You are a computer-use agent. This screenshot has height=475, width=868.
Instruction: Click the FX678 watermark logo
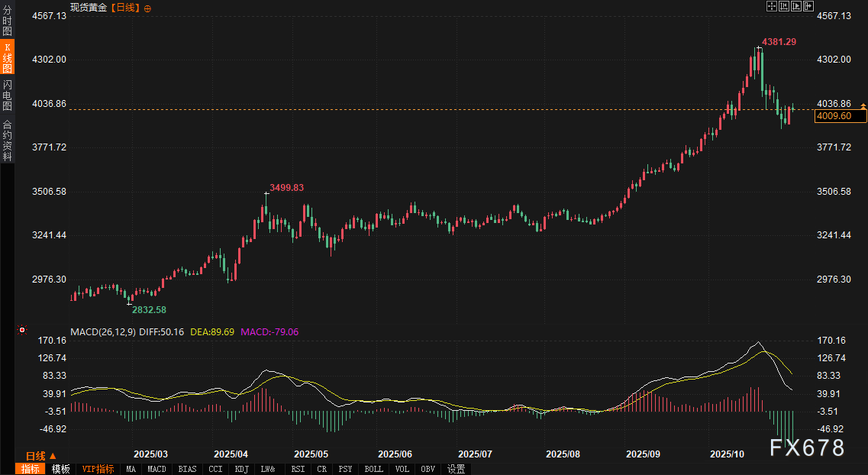coord(806,448)
